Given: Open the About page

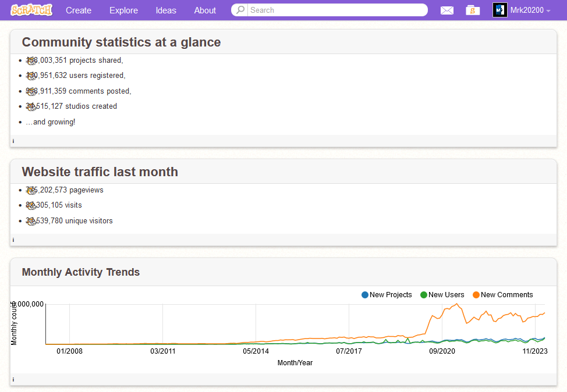Looking at the screenshot, I should pos(205,10).
